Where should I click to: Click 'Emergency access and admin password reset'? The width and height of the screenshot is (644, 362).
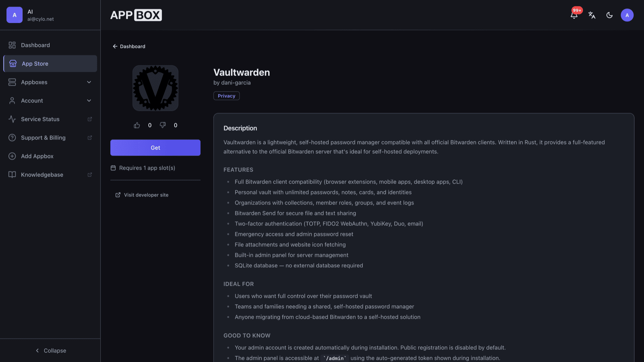click(x=294, y=234)
